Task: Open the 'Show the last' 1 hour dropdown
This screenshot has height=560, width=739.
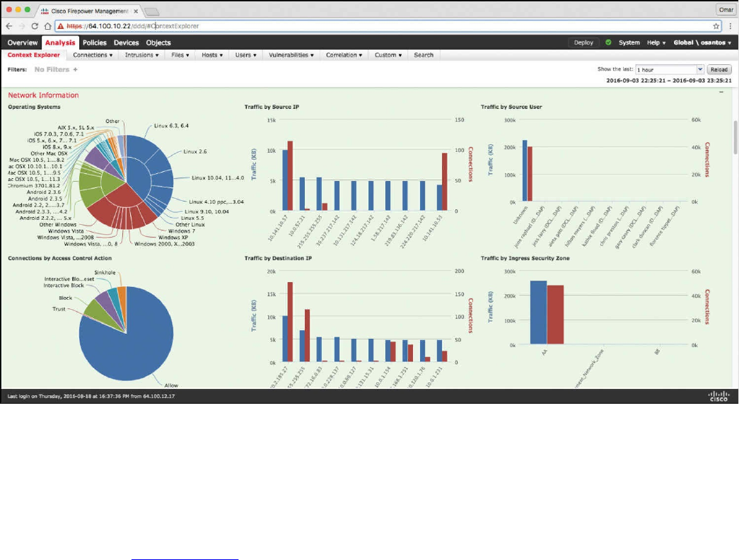Action: pos(670,69)
